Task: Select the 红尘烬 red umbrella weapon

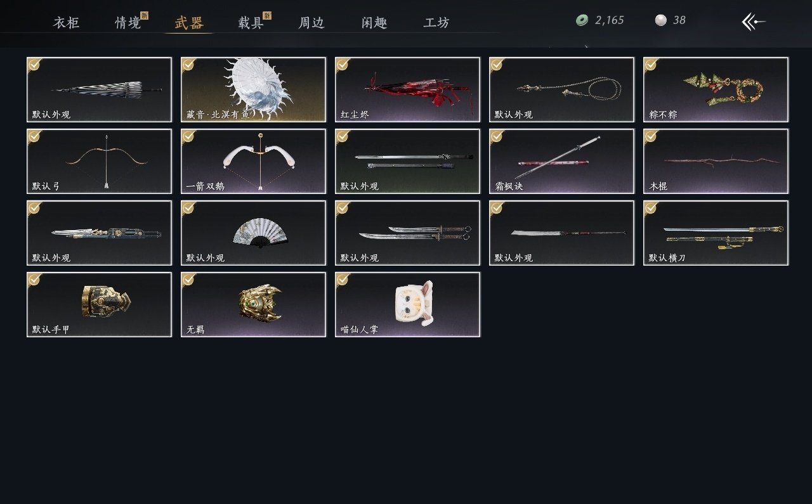Action: (407, 89)
